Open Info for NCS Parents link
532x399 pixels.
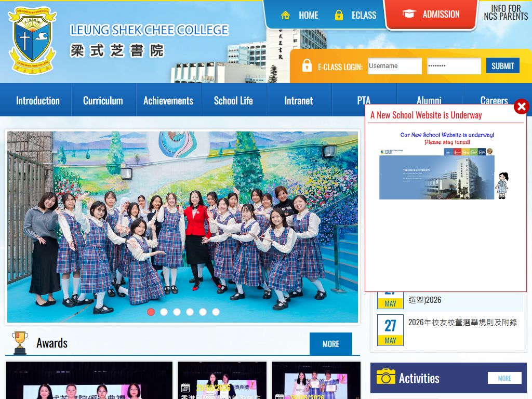pyautogui.click(x=506, y=12)
